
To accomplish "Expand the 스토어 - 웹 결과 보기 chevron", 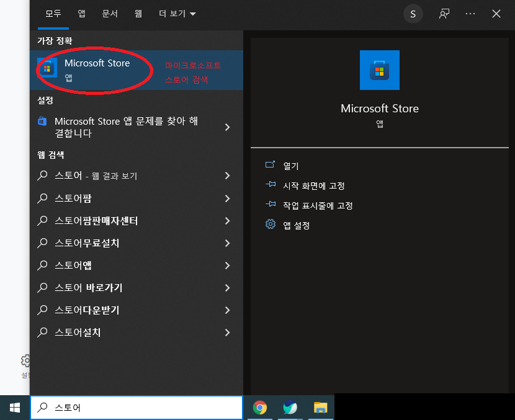I will tap(228, 176).
